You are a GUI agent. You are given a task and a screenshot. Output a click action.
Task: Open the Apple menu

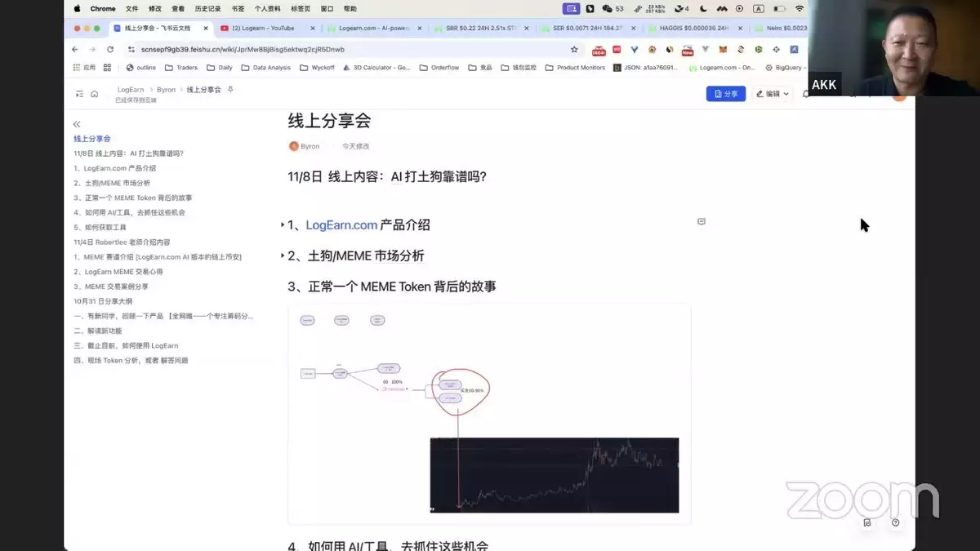coord(78,8)
